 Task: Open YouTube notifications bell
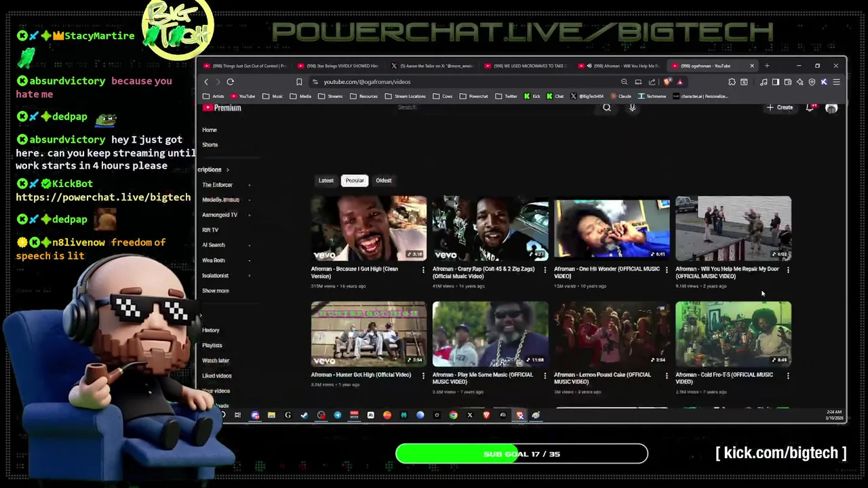(x=810, y=108)
